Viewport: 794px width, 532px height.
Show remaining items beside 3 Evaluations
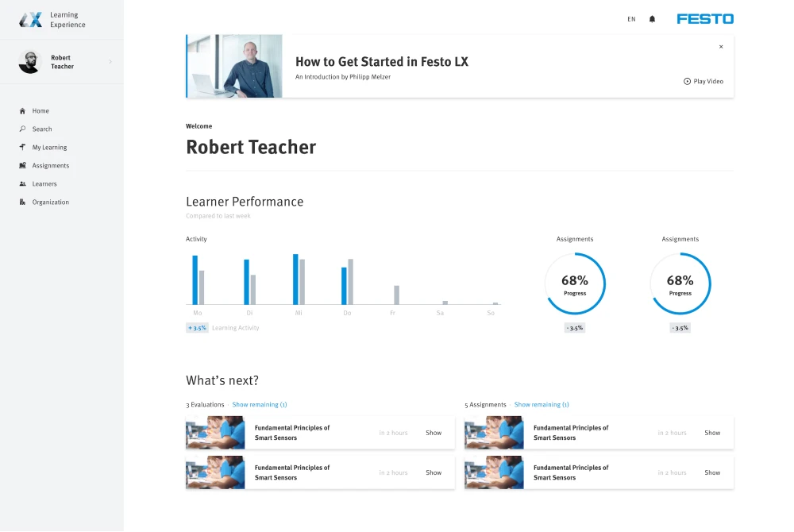pyautogui.click(x=260, y=404)
